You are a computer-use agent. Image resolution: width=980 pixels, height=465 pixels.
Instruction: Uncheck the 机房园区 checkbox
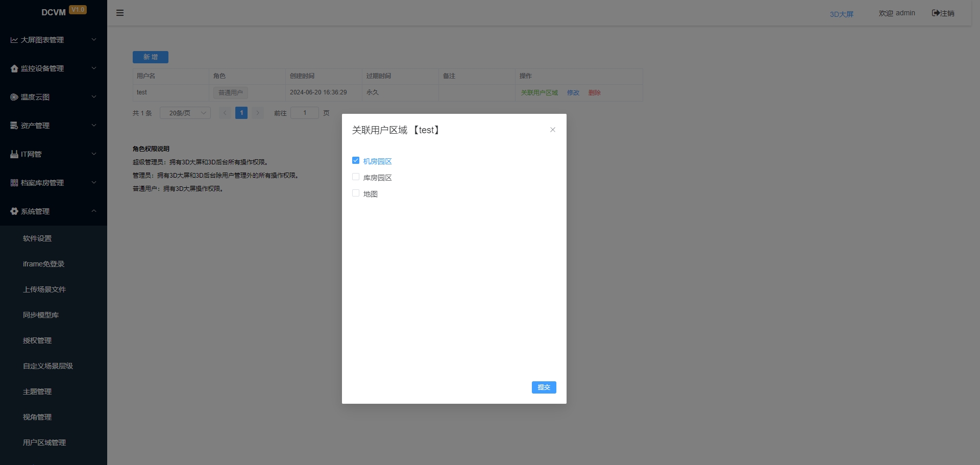coord(356,160)
